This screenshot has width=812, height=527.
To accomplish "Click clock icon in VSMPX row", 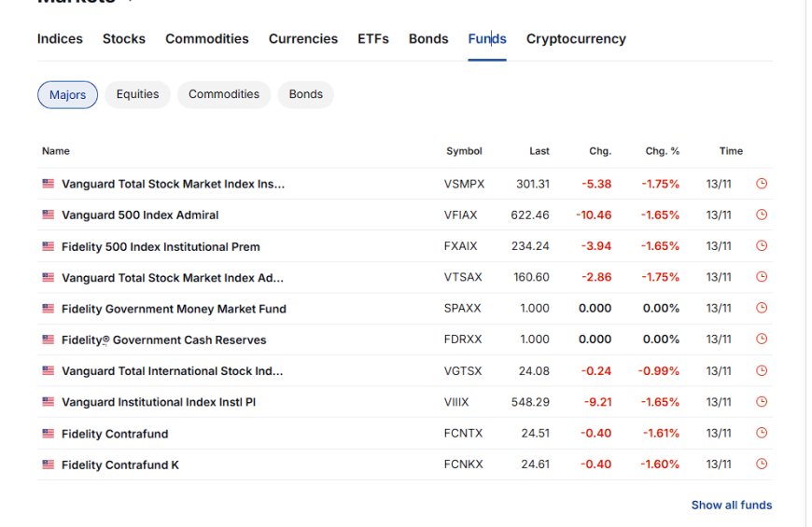I will (762, 183).
